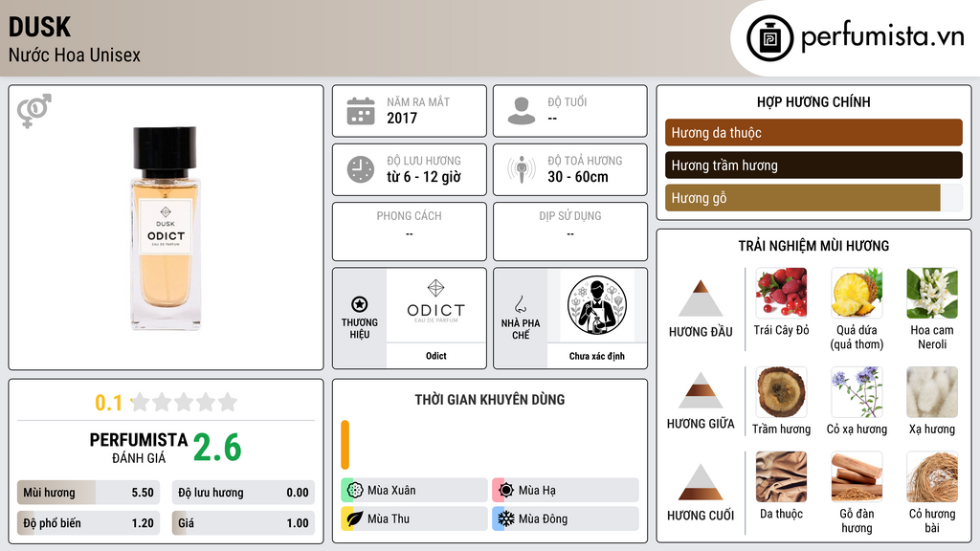The image size is (980, 551).
Task: Click the Giá 1.00 score bar
Action: click(243, 523)
